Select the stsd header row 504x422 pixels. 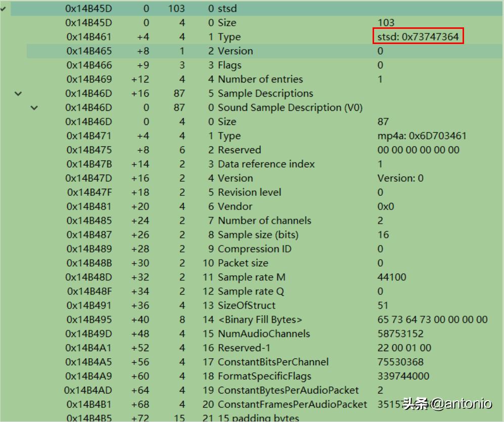256,9
